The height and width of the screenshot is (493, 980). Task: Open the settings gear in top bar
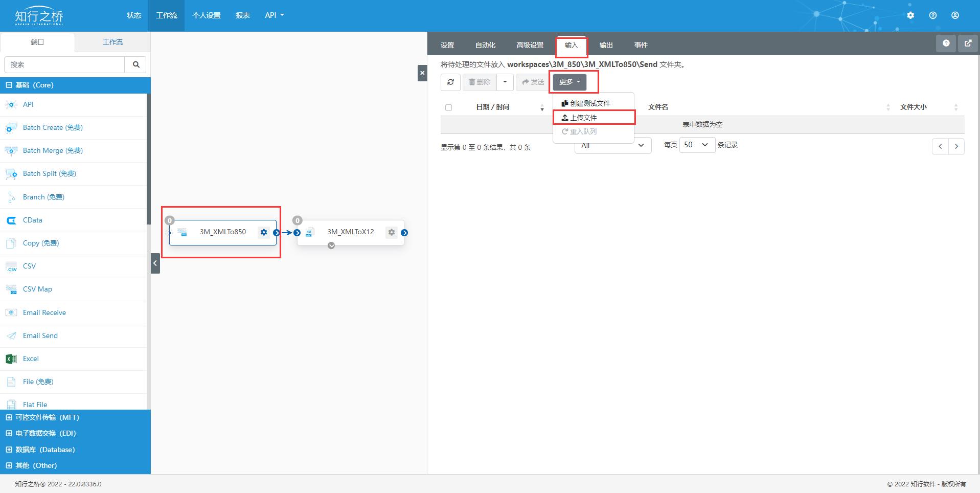pyautogui.click(x=910, y=15)
